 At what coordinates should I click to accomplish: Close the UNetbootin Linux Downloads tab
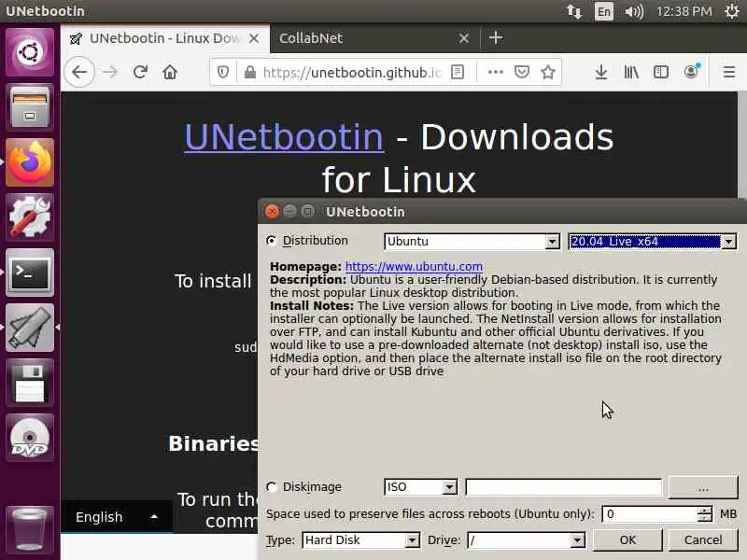click(x=254, y=38)
